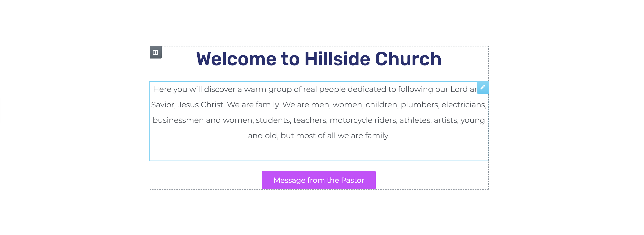
Task: Click the word "Church" in the heading
Action: pyautogui.click(x=408, y=59)
